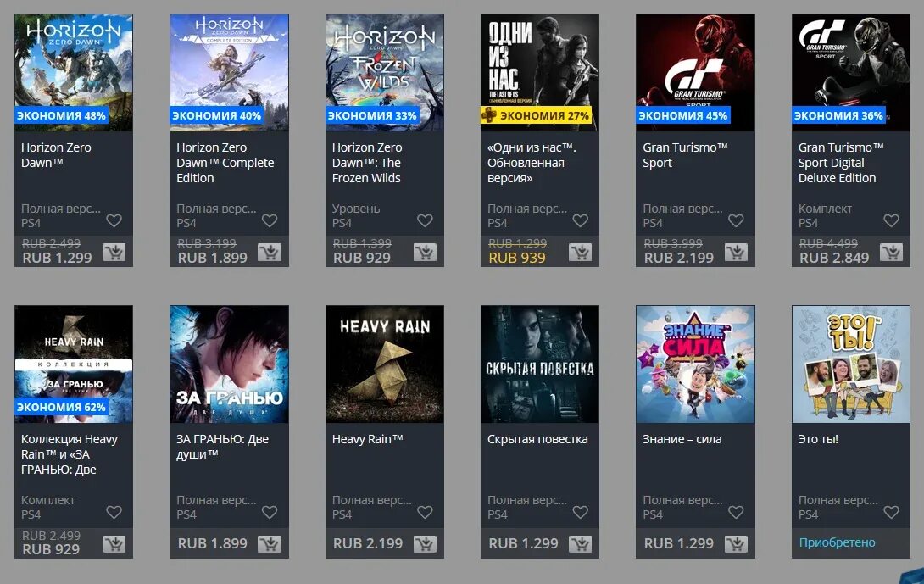Add Horizon Zero Dawn Complete Edition to cart

(270, 253)
